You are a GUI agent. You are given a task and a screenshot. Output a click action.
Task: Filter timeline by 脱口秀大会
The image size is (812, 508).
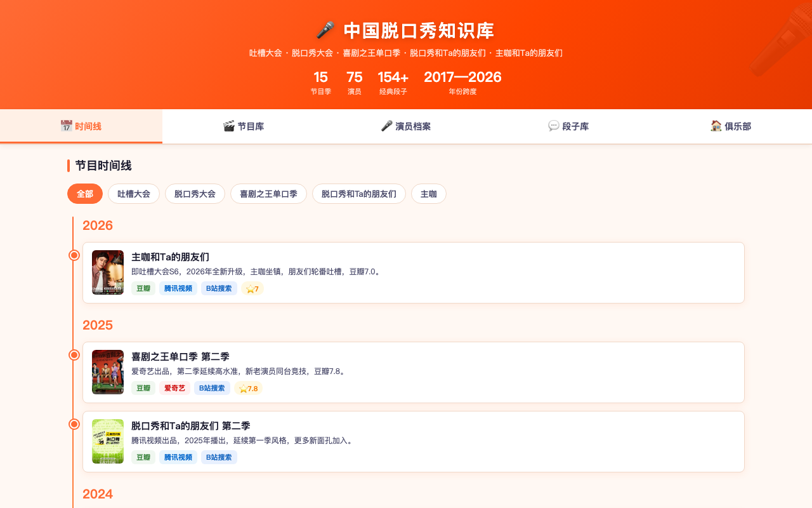click(x=195, y=194)
